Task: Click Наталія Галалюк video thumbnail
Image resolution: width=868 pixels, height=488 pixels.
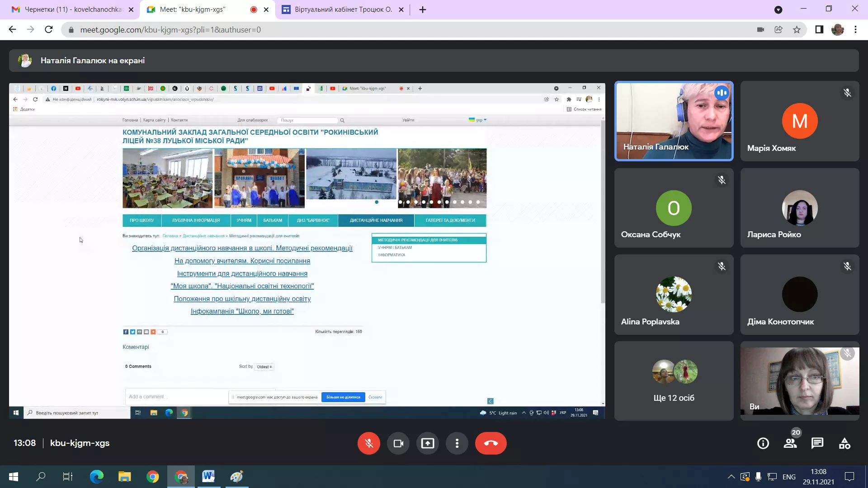Action: 674,121
